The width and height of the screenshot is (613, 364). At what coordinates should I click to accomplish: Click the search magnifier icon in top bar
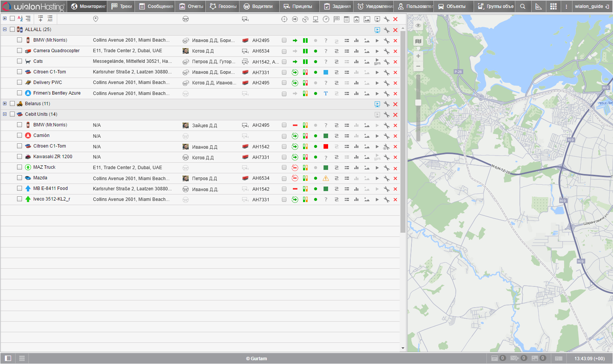pyautogui.click(x=522, y=6)
